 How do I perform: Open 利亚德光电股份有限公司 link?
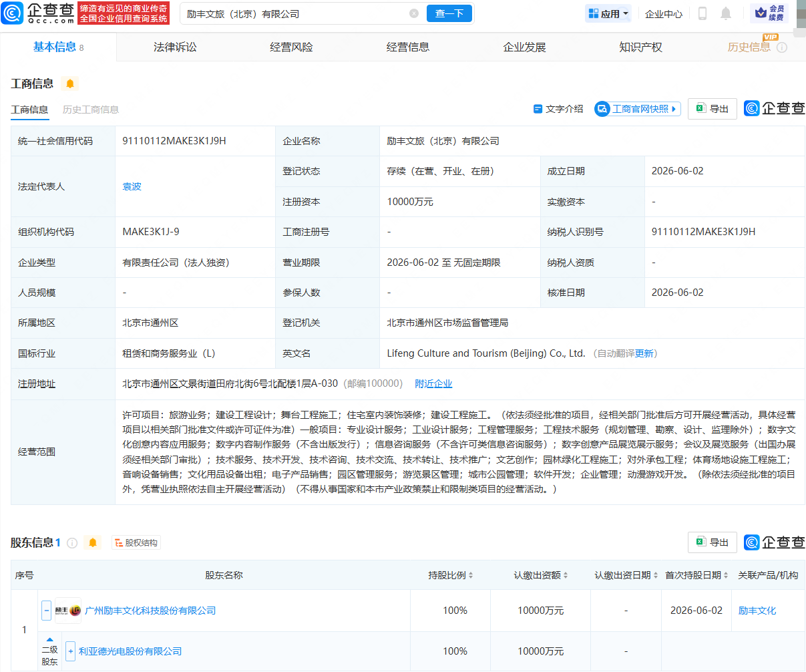[130, 651]
